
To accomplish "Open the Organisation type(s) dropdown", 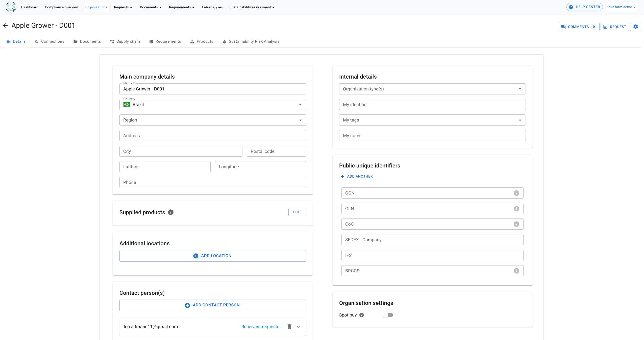I will coord(432,89).
